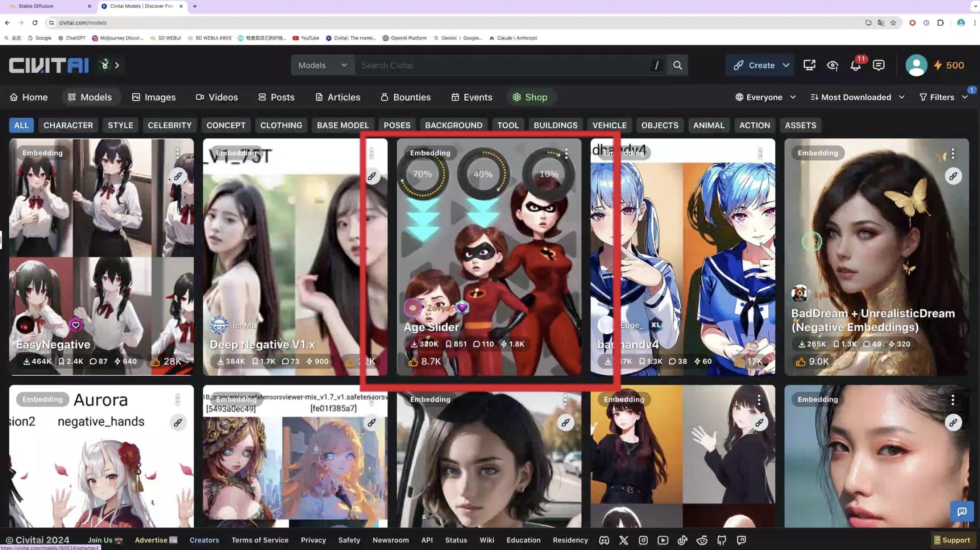
Task: Click the 500 buzz balance
Action: point(949,66)
